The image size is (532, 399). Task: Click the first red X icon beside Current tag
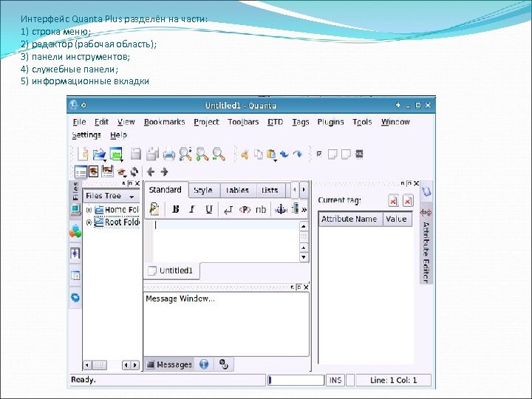pos(393,201)
